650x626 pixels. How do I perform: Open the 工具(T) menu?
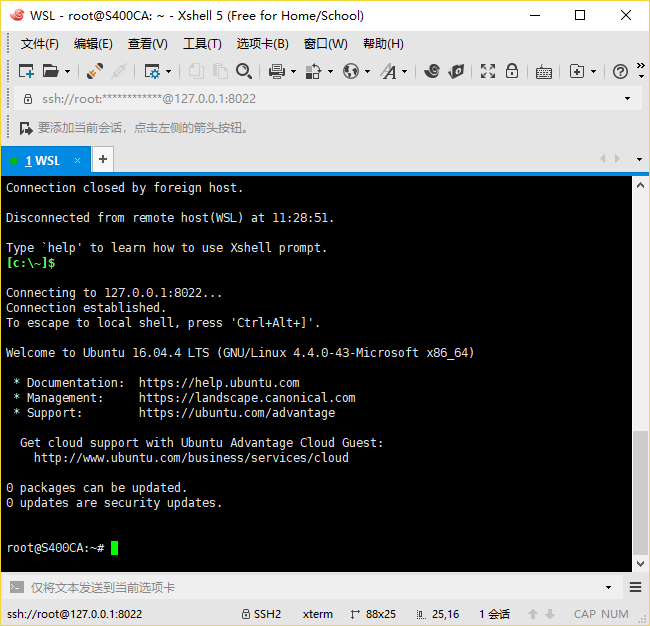pos(202,44)
